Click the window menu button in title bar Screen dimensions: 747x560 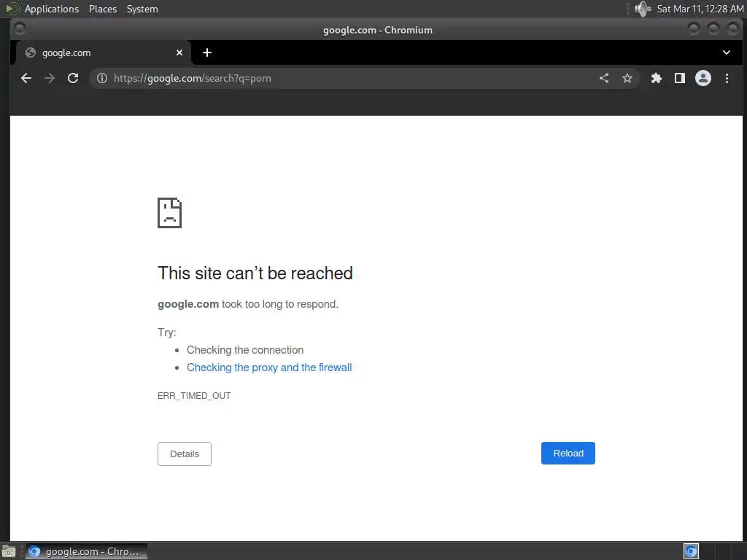click(x=20, y=29)
